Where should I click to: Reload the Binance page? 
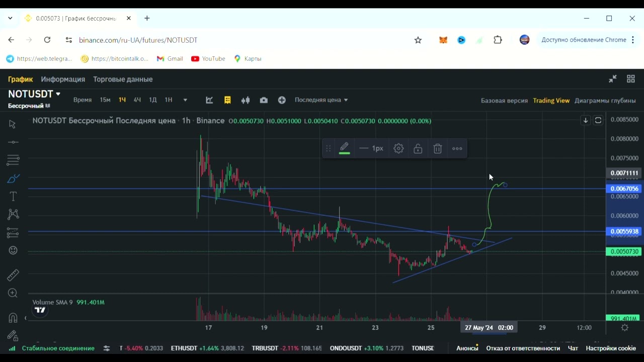(x=47, y=40)
